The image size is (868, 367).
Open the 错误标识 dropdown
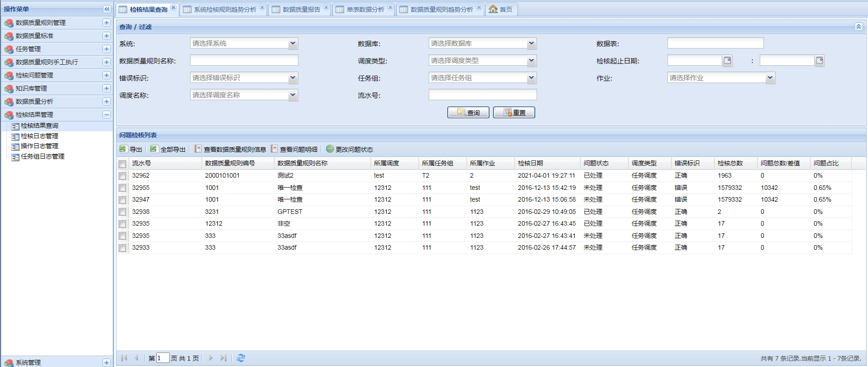pyautogui.click(x=293, y=78)
